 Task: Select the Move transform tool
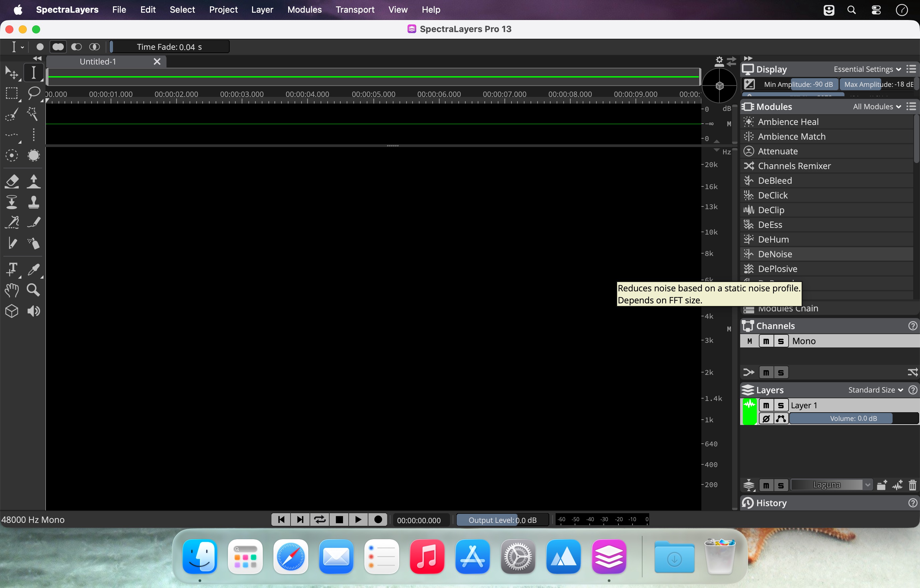click(12, 72)
